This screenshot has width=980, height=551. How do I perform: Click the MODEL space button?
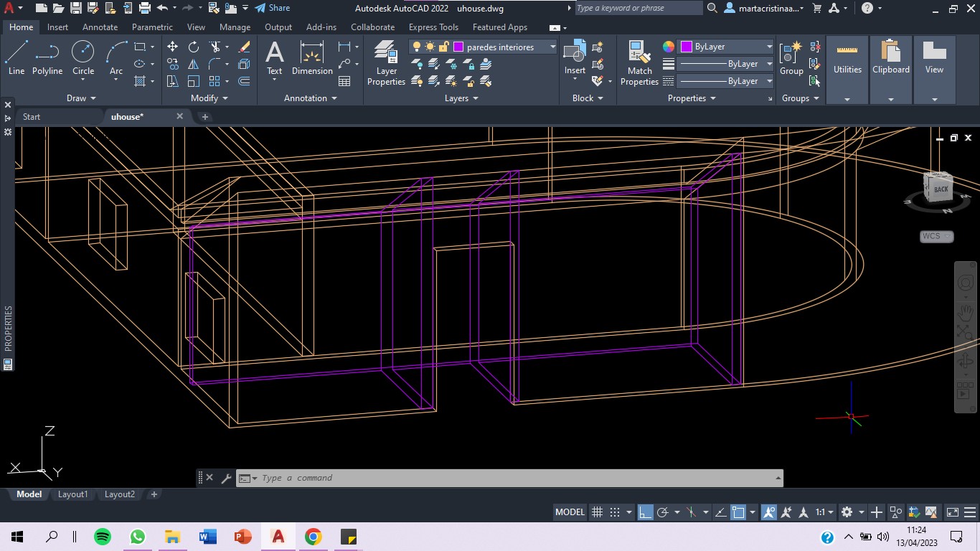click(570, 512)
